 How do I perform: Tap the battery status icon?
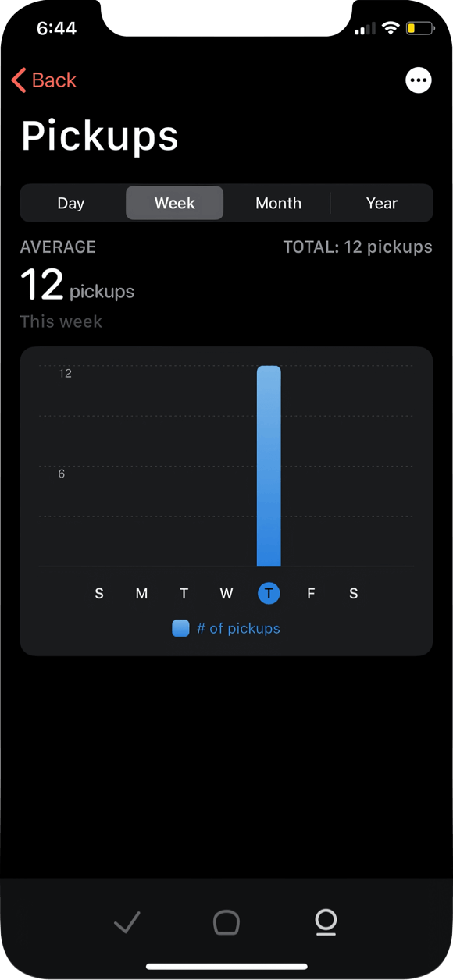click(x=419, y=29)
